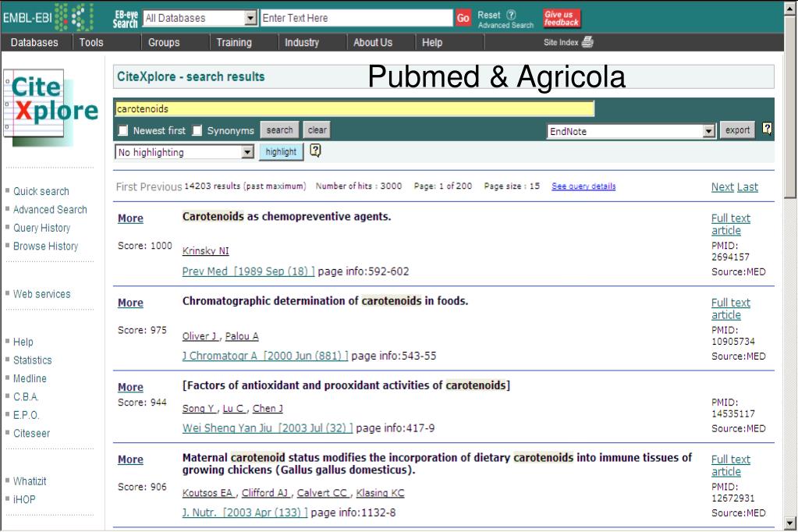Click the export button
798x532 pixels.
tap(737, 130)
